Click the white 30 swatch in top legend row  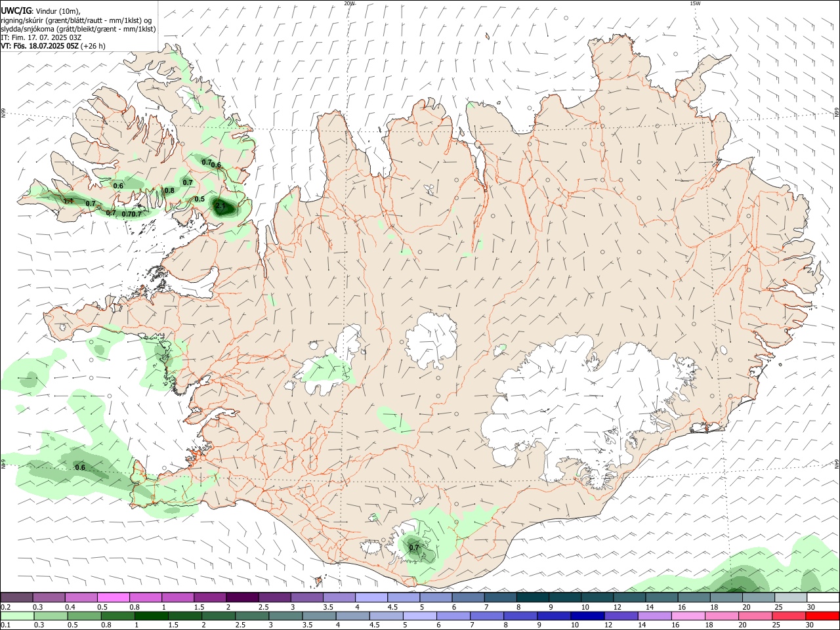click(x=823, y=597)
